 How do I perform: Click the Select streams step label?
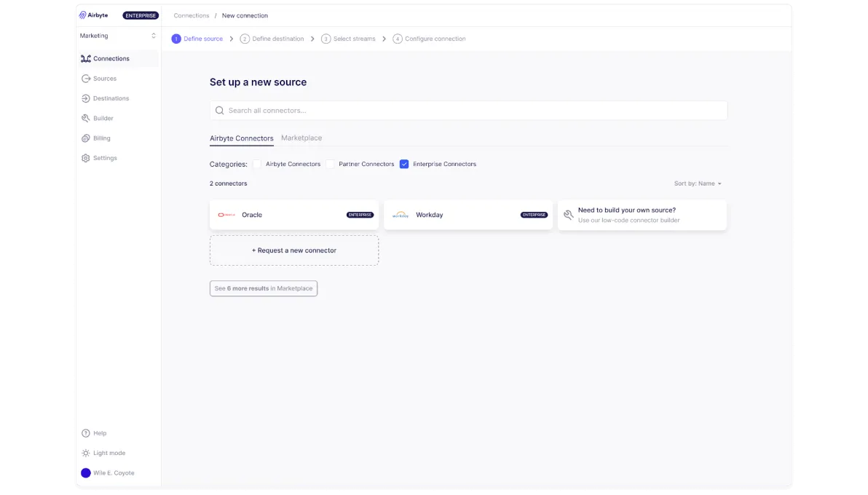355,39
